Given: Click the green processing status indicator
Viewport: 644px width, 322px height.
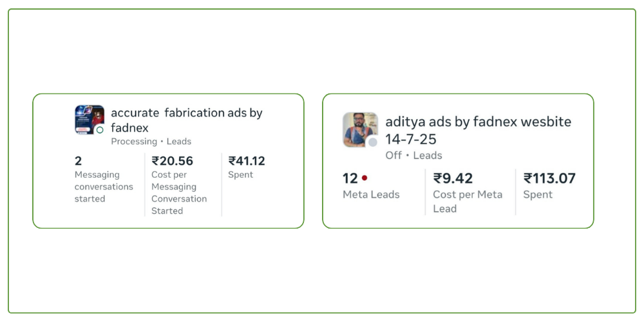Looking at the screenshot, I should click(x=100, y=130).
